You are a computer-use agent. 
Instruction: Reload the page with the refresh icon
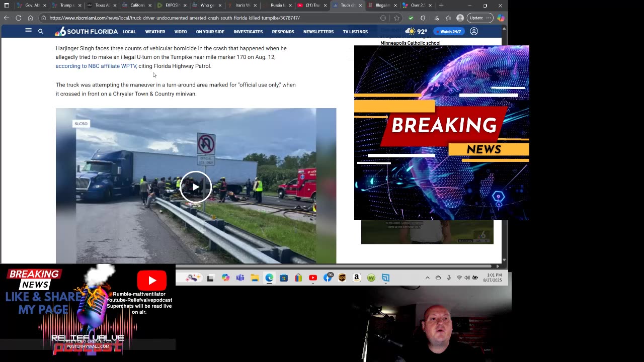(x=19, y=18)
